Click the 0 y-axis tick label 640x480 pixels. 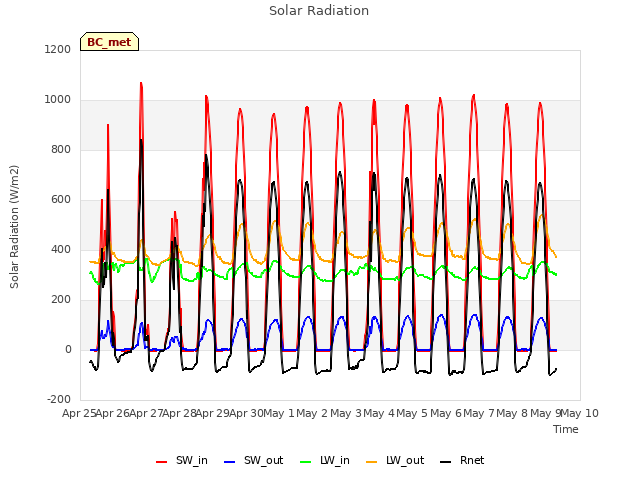[68, 349]
